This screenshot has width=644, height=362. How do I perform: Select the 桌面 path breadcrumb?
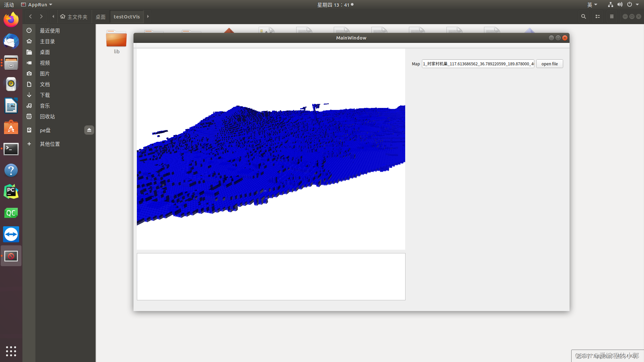[x=100, y=17]
